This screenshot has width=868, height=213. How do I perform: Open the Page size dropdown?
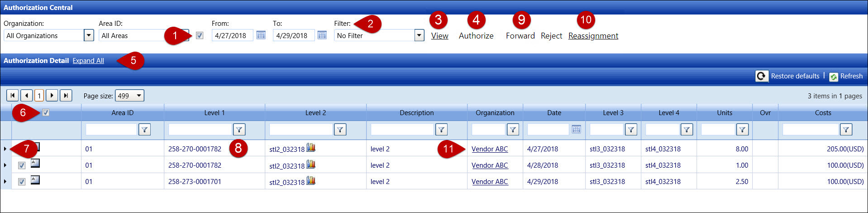139,96
